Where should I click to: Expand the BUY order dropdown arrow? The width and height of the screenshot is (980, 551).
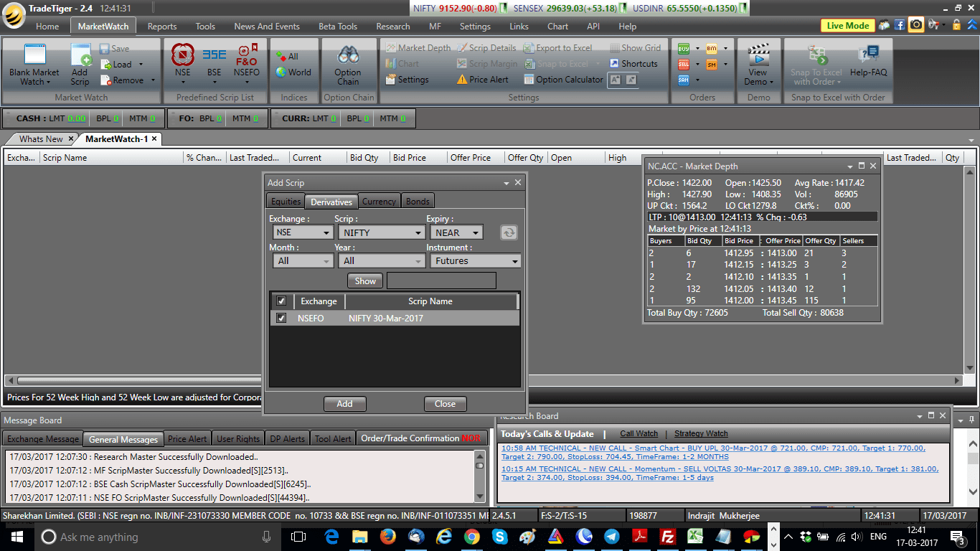click(697, 49)
